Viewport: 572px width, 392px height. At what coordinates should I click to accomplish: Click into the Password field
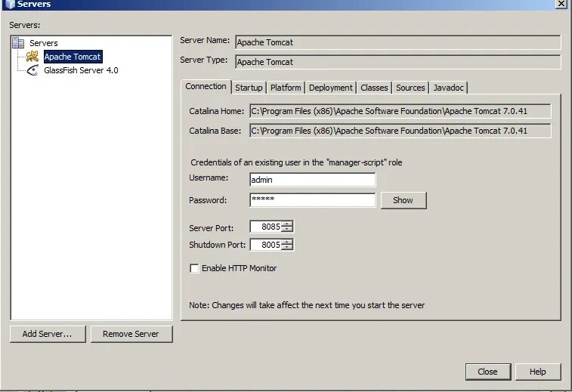click(x=313, y=200)
